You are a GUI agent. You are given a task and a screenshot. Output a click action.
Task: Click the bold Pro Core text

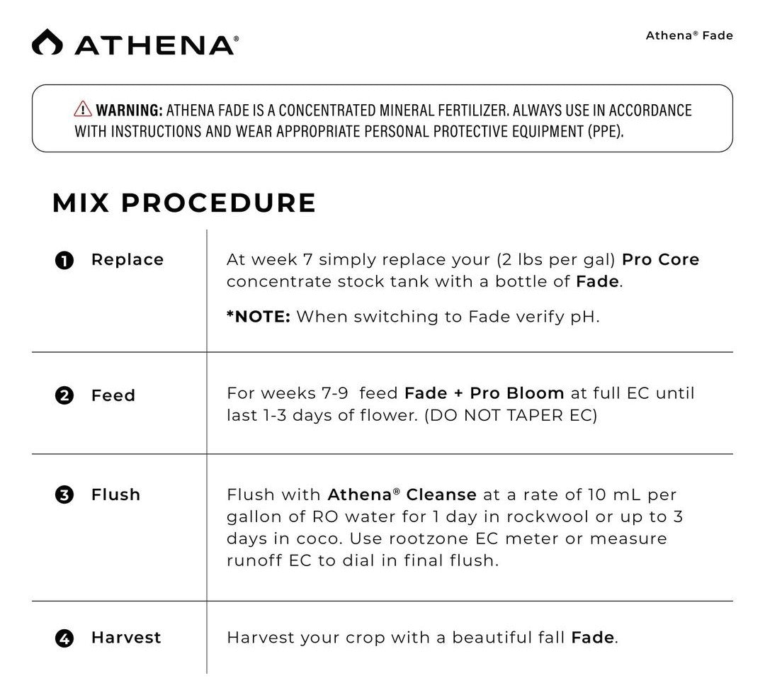tap(660, 259)
